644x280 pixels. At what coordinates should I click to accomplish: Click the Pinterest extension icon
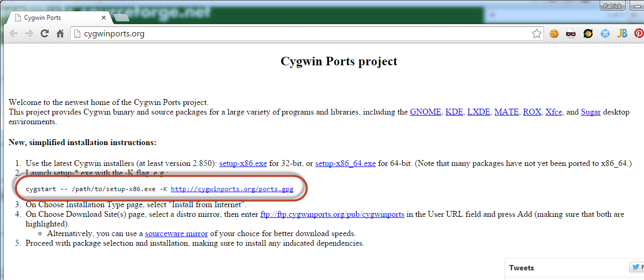point(639,34)
